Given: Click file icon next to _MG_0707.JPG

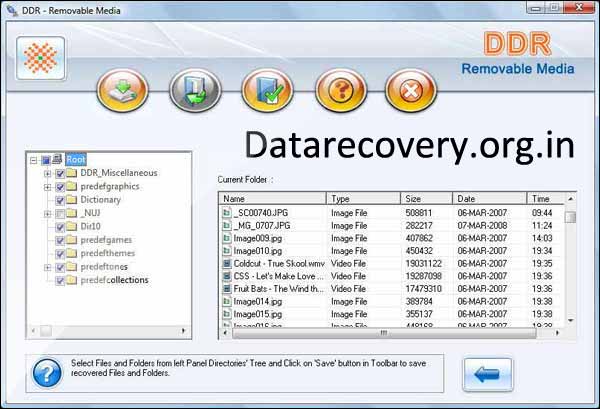Looking at the screenshot, I should [x=227, y=225].
